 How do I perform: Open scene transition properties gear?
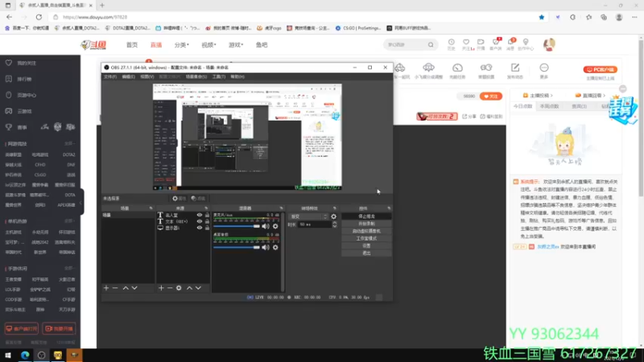pos(333,216)
